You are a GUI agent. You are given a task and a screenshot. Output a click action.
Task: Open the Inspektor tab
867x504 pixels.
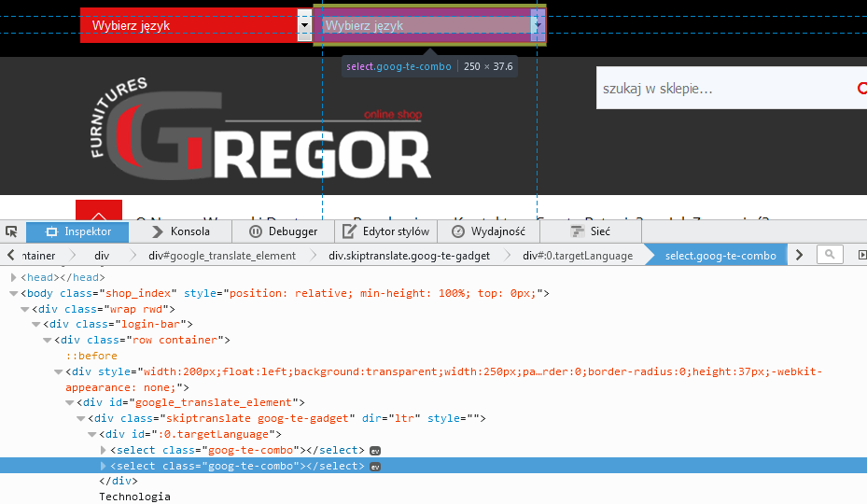point(78,231)
